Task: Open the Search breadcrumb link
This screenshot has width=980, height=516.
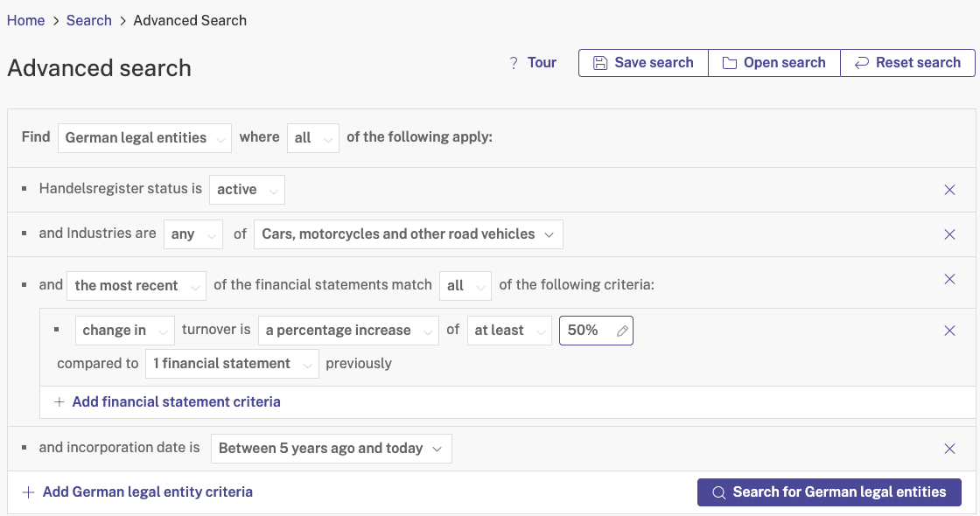Action: coord(88,21)
